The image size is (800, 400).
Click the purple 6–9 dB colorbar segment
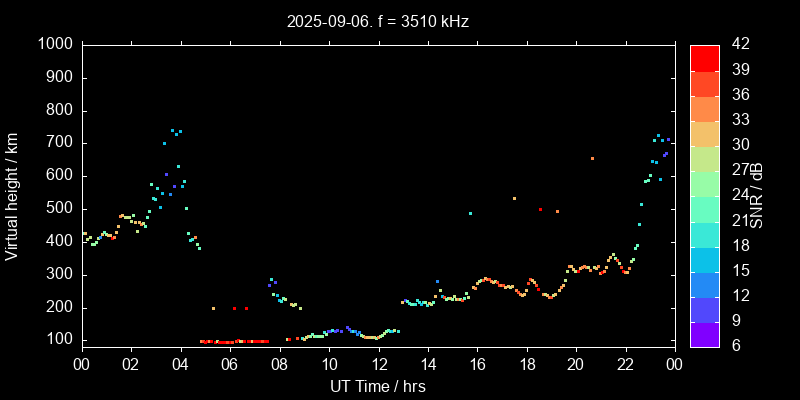coord(705,334)
